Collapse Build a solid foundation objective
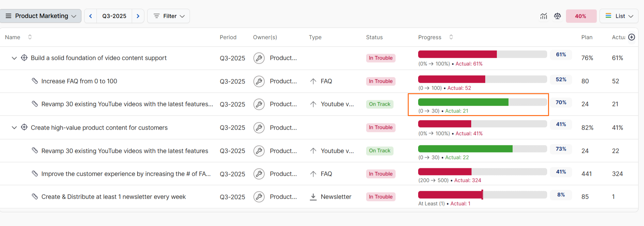 click(x=14, y=58)
